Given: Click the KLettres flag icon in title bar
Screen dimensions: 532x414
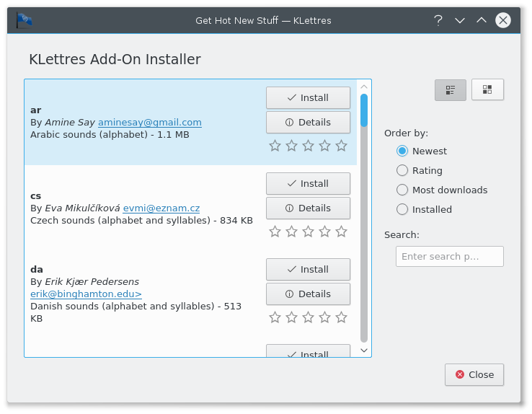Looking at the screenshot, I should tap(24, 19).
